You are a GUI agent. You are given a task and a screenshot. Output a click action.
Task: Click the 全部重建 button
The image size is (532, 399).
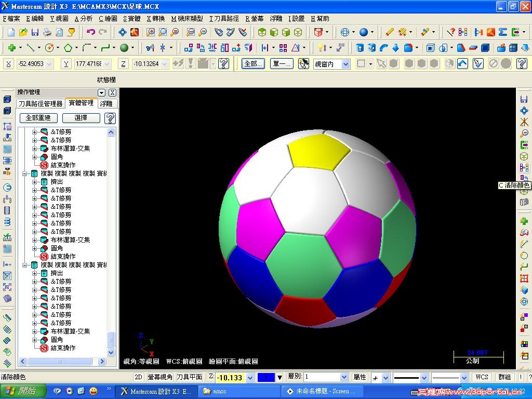coord(38,118)
